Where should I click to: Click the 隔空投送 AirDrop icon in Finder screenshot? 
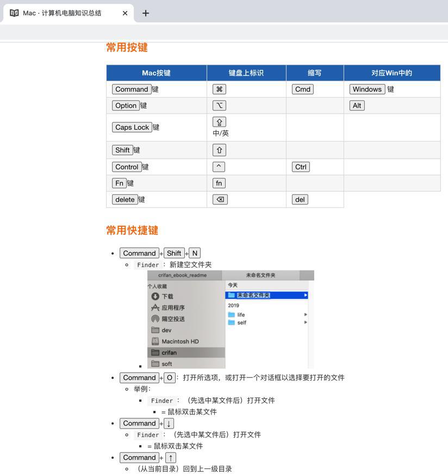(155, 319)
